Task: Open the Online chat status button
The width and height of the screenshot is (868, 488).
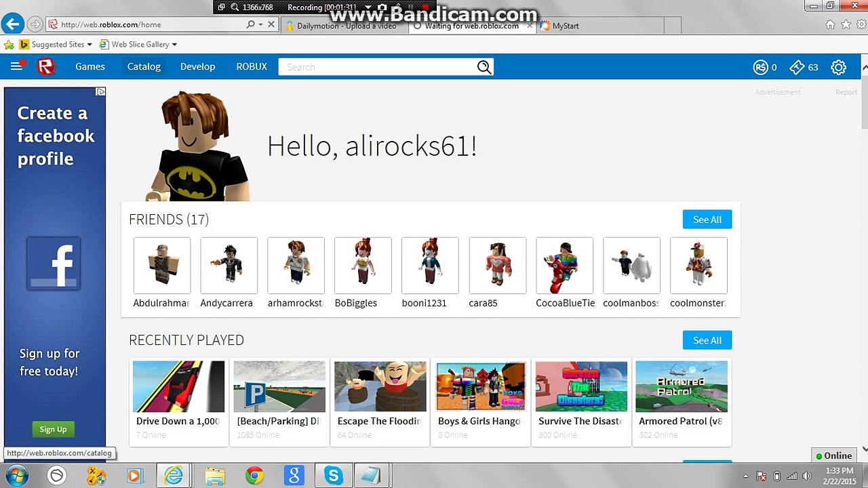Action: 834,455
